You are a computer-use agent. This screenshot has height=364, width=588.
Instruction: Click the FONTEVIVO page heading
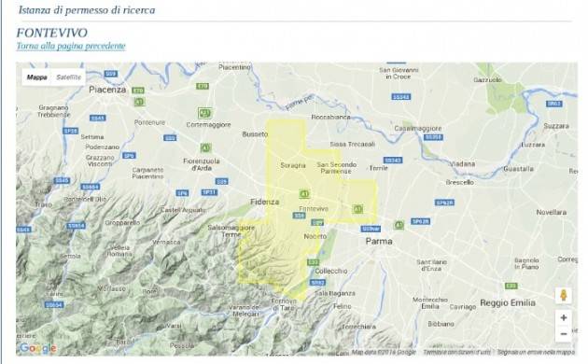(x=51, y=33)
